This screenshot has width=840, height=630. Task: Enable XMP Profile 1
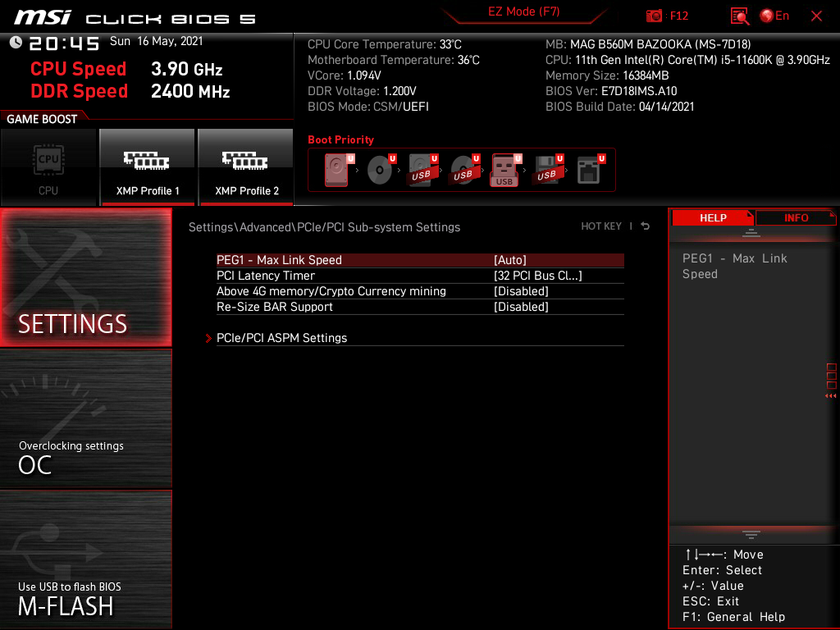(x=148, y=167)
